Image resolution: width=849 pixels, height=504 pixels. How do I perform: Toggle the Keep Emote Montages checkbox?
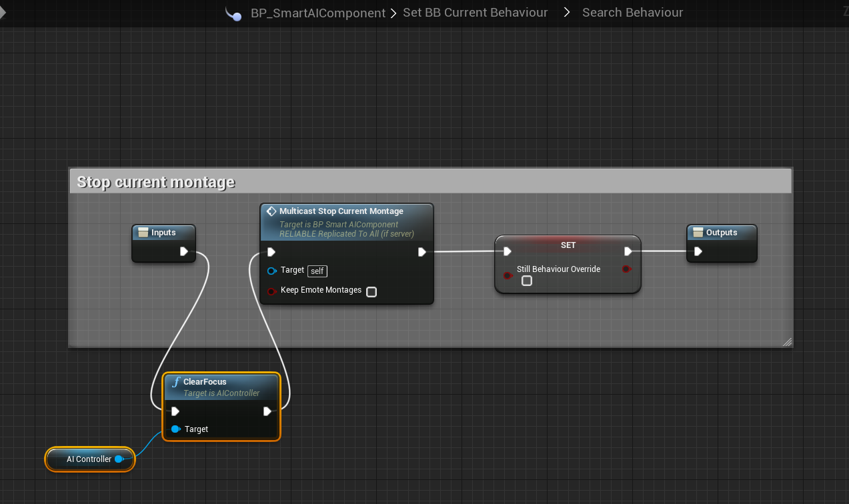point(371,291)
